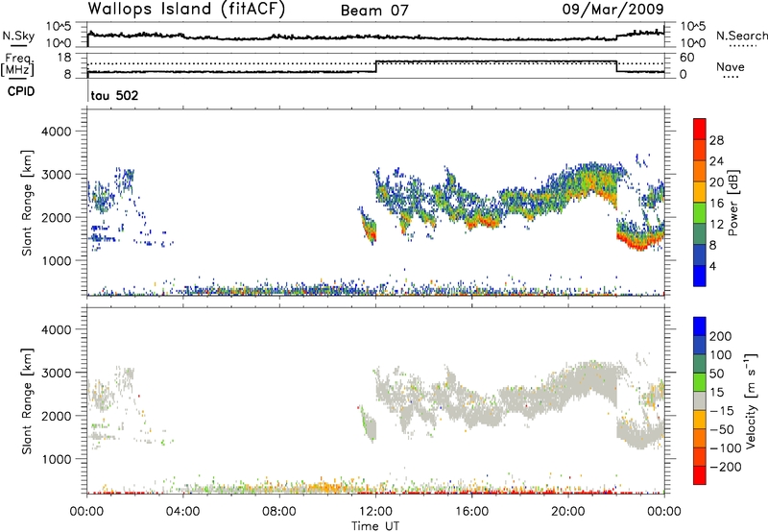Click the '4' Power colorbar tick

(x=712, y=266)
